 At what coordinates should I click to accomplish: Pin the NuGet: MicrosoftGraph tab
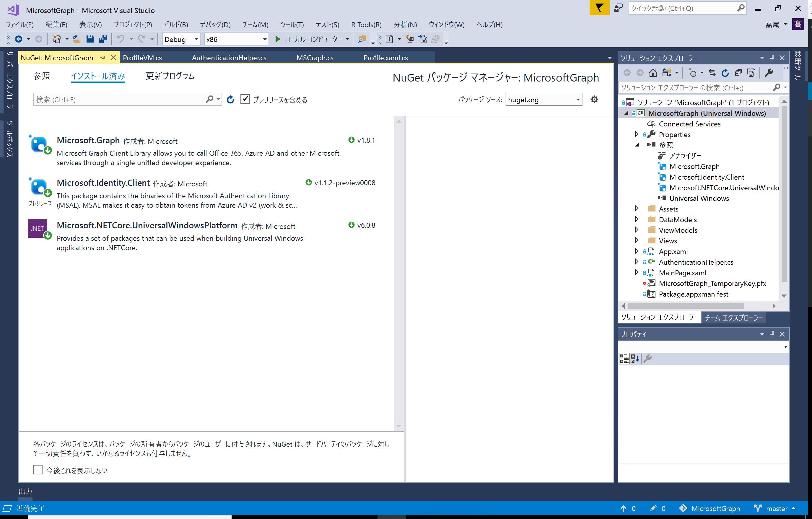[102, 57]
